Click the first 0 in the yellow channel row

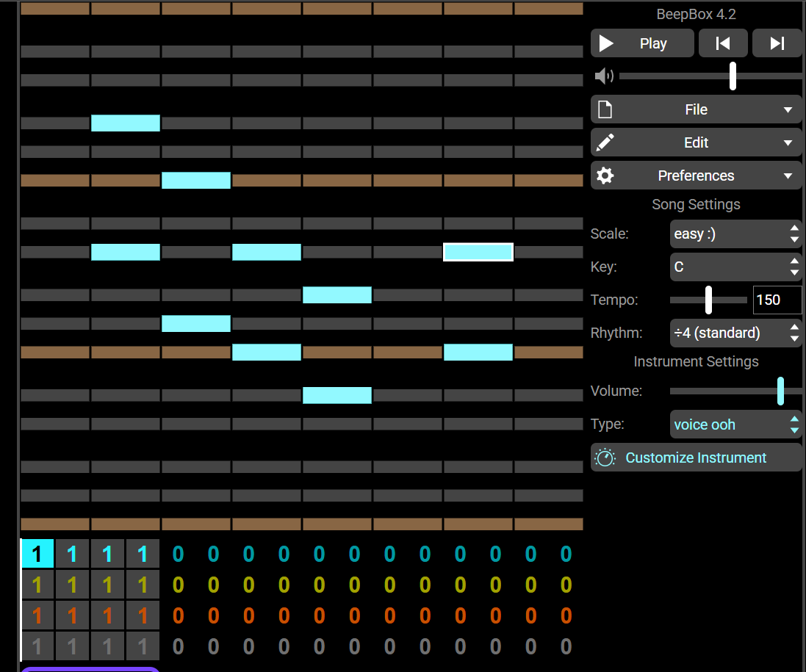point(178,585)
